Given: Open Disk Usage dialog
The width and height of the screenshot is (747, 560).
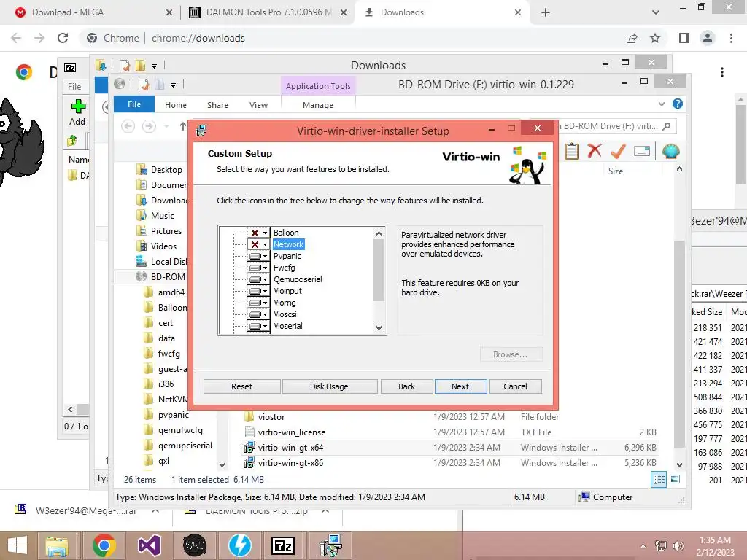Looking at the screenshot, I should coord(329,386).
